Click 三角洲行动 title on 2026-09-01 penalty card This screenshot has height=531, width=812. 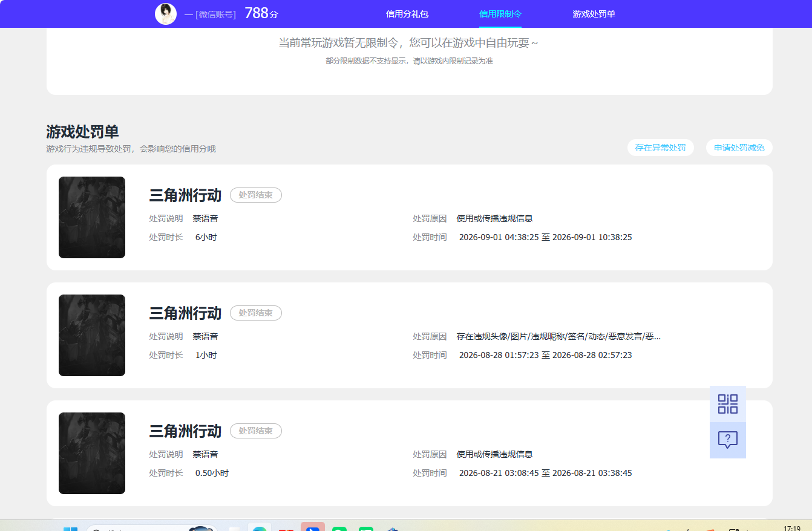185,195
